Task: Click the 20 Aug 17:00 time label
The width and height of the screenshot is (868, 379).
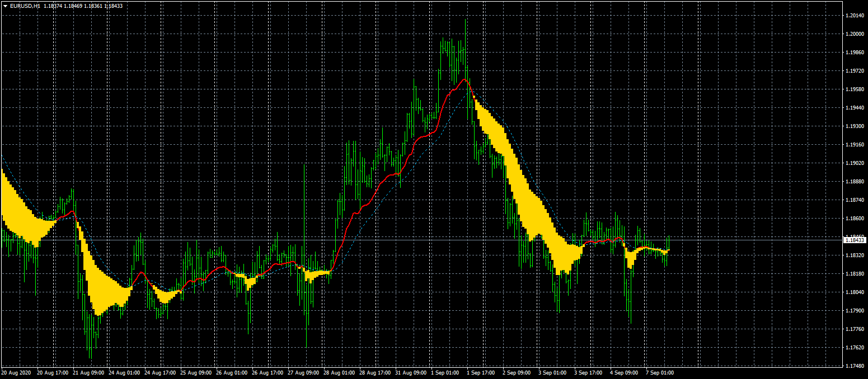Action: click(53, 372)
